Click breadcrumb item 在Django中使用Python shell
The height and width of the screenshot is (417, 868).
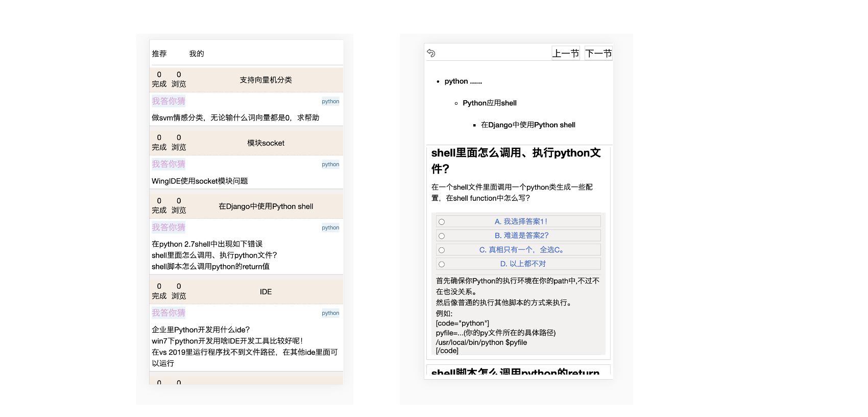(x=528, y=125)
